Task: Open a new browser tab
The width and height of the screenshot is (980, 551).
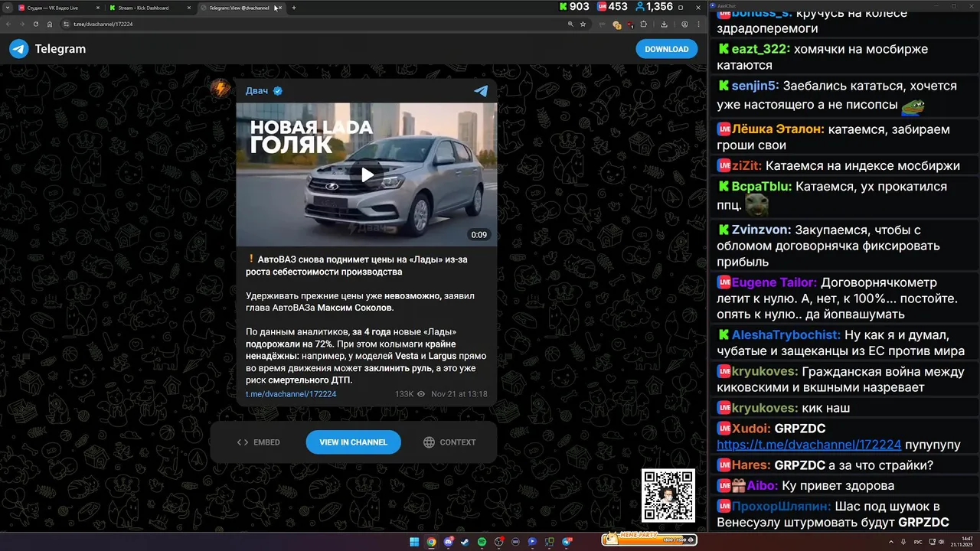Action: click(x=294, y=8)
